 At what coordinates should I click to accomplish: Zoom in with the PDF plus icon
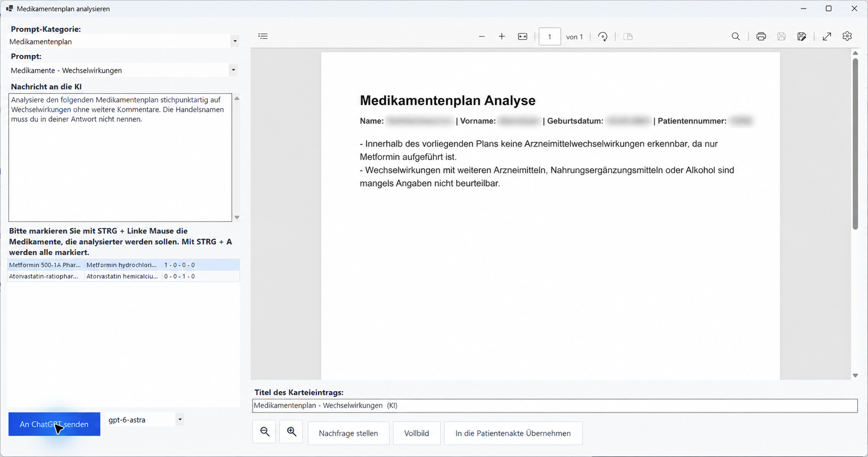click(502, 37)
